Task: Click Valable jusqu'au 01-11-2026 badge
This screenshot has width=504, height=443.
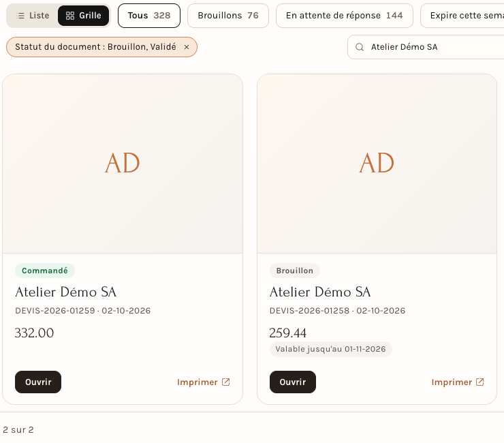Action: click(330, 349)
